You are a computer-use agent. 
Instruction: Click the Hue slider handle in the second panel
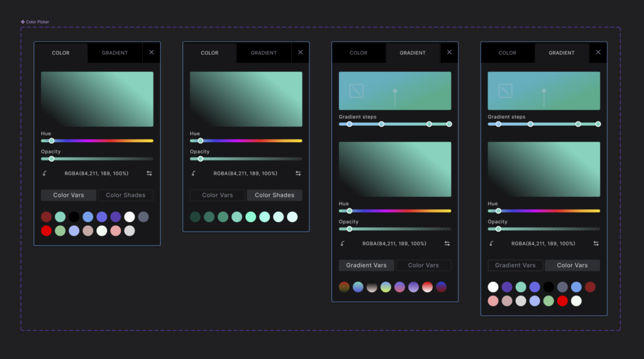(x=201, y=141)
